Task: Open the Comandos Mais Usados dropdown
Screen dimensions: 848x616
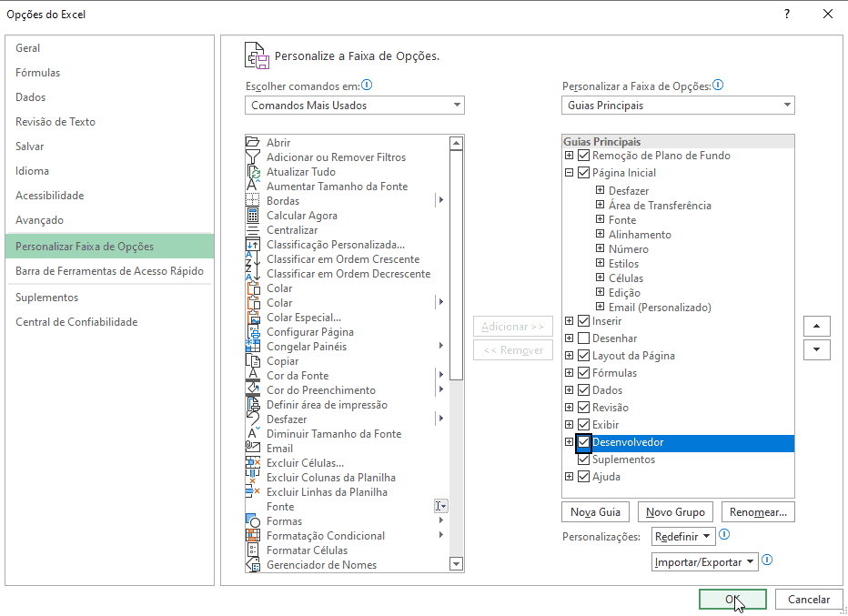Action: pyautogui.click(x=355, y=106)
